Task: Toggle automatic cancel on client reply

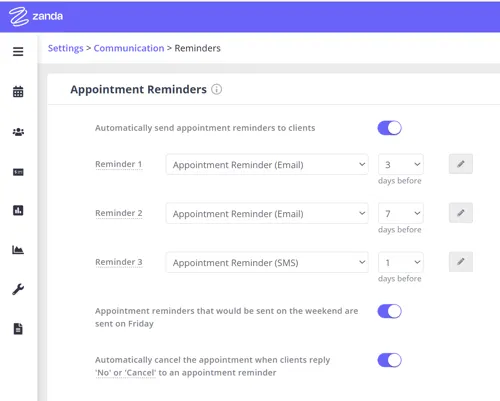Action: pyautogui.click(x=389, y=360)
